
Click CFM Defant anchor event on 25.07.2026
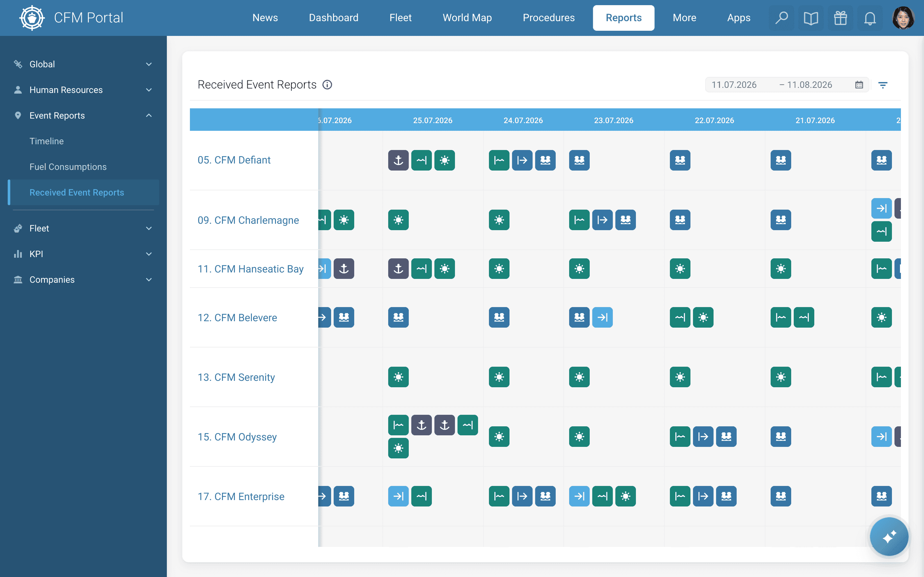tap(398, 160)
